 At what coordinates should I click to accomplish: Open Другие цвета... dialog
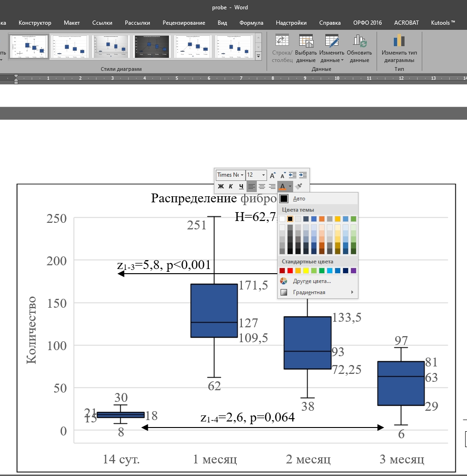coord(318,281)
